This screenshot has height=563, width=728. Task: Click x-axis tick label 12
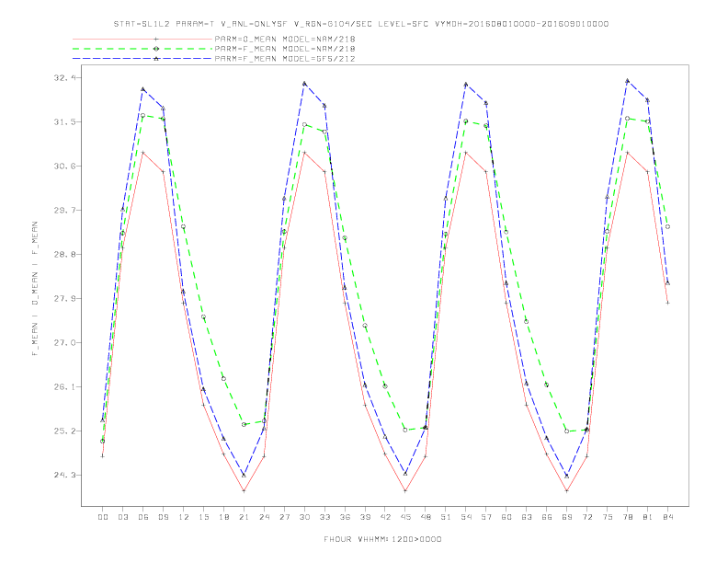click(184, 517)
